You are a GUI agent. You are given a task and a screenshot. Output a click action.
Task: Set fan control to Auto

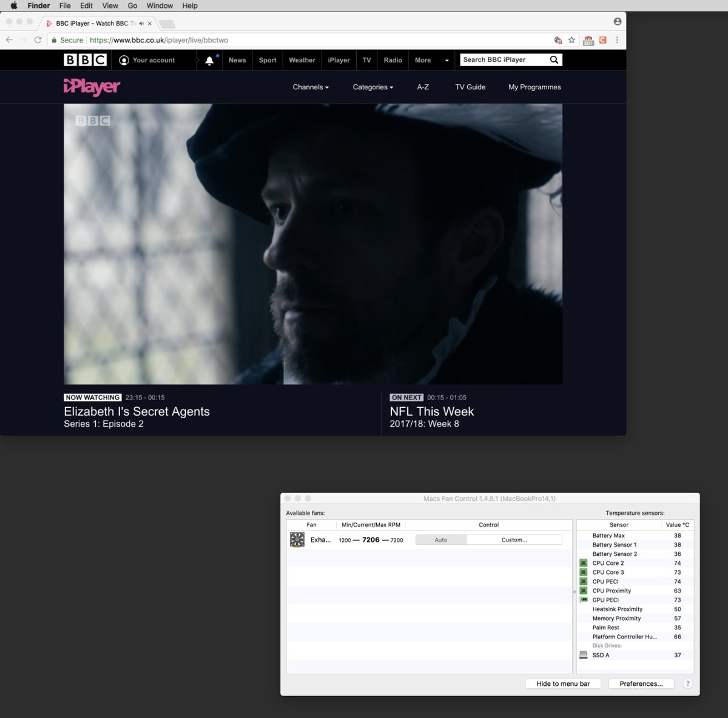click(x=441, y=540)
